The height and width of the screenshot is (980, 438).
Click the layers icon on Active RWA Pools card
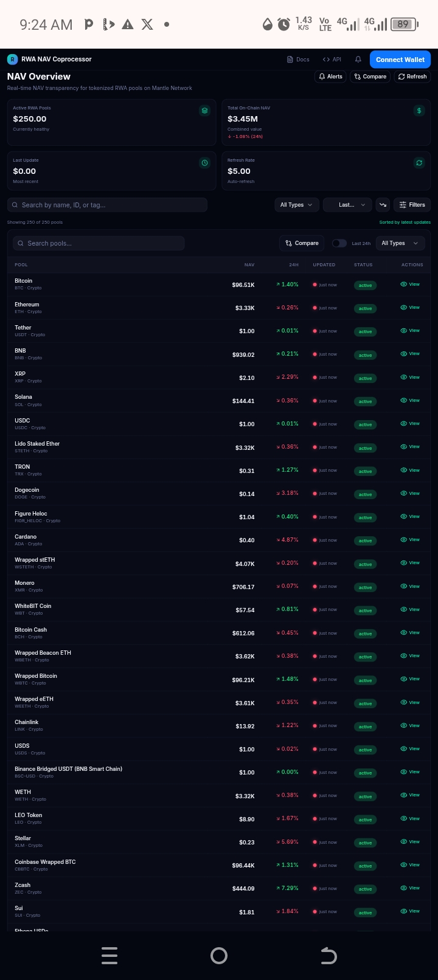click(x=205, y=111)
